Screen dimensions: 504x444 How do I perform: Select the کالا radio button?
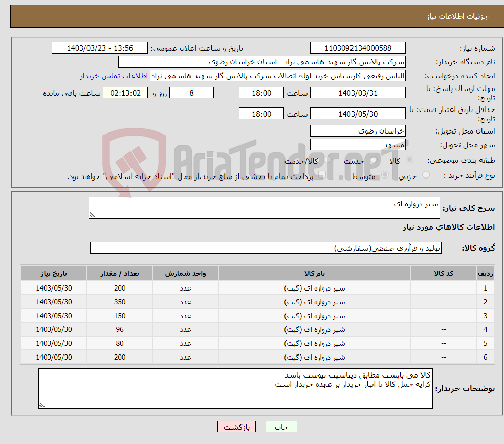click(x=409, y=160)
